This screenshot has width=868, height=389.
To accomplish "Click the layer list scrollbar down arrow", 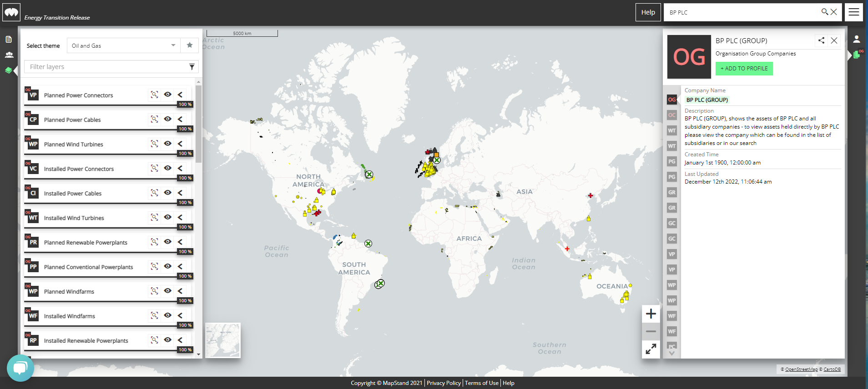I will coord(198,354).
